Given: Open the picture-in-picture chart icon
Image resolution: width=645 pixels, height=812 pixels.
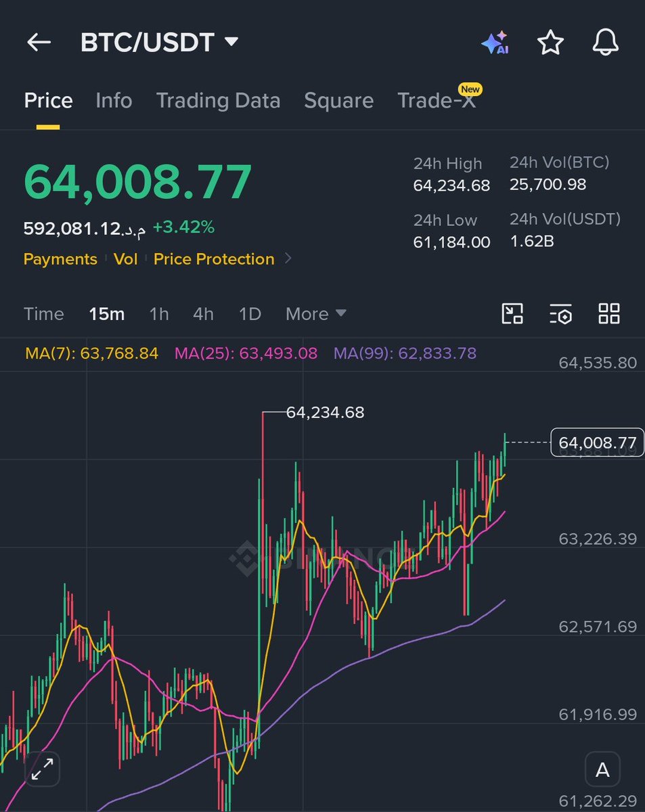Looking at the screenshot, I should (x=512, y=314).
